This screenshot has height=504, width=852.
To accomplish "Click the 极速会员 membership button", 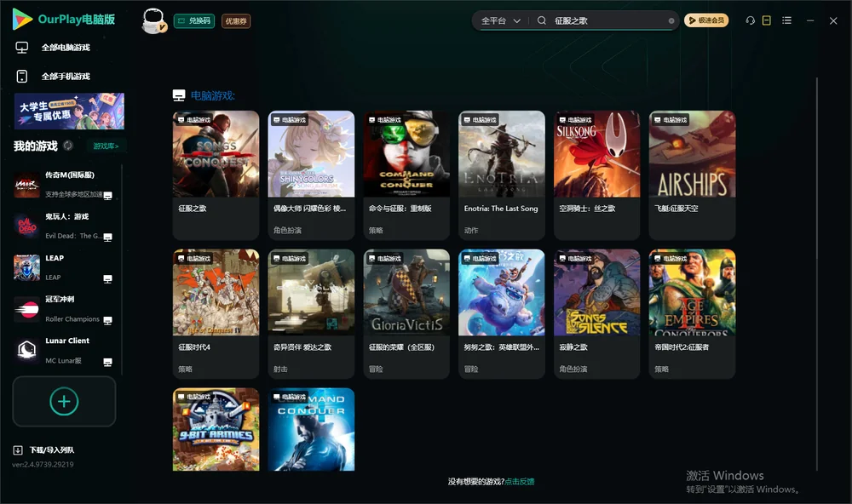I will [x=706, y=20].
